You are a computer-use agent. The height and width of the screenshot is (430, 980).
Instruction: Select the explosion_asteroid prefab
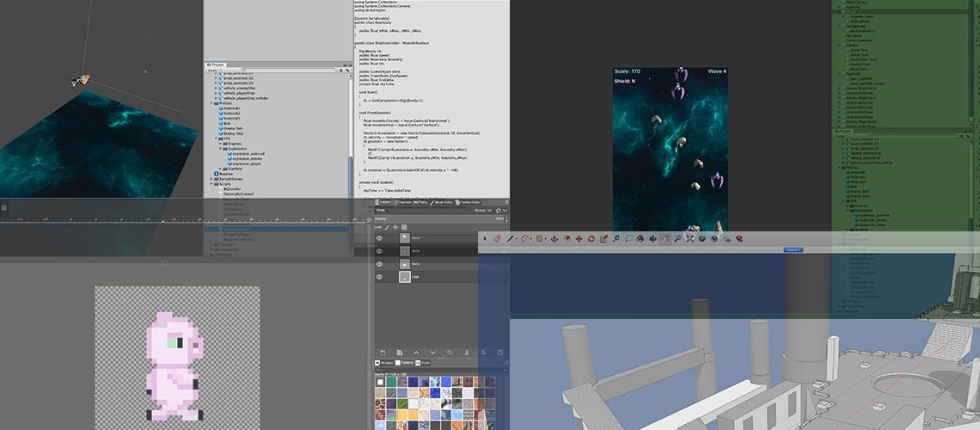click(248, 153)
